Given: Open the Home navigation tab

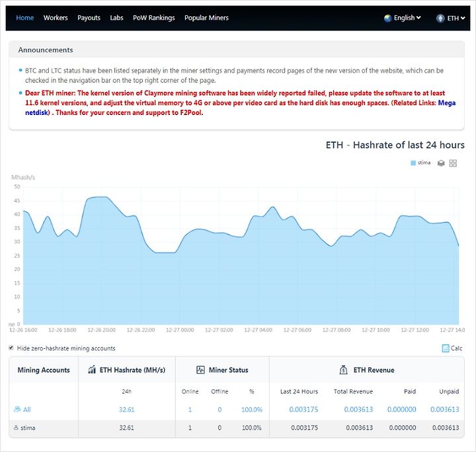Looking at the screenshot, I should [x=24, y=18].
